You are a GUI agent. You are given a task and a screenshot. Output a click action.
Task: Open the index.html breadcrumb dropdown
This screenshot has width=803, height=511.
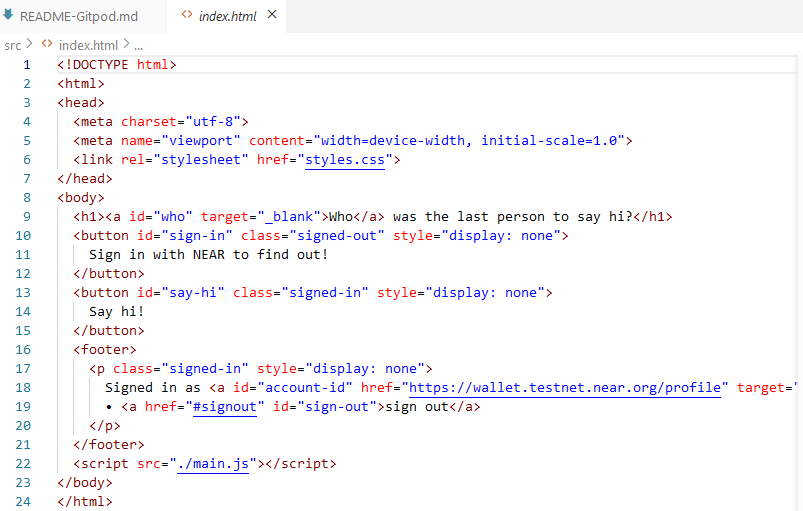[x=88, y=45]
